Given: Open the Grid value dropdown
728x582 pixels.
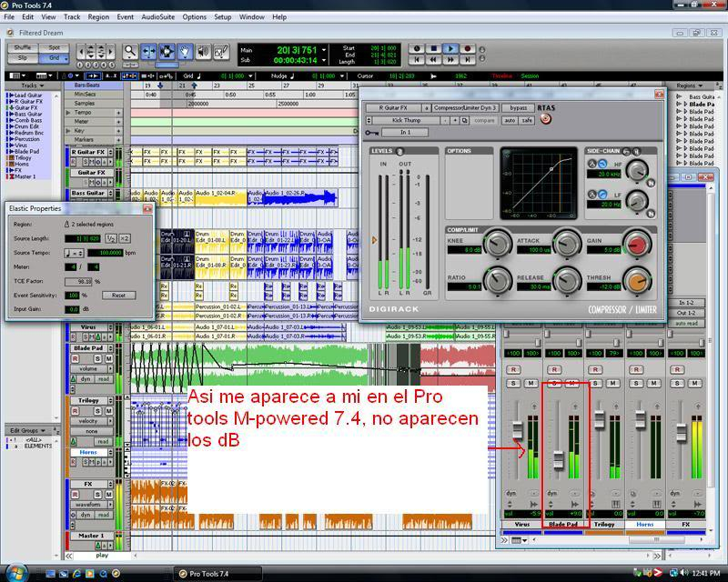Looking at the screenshot, I should coord(251,76).
